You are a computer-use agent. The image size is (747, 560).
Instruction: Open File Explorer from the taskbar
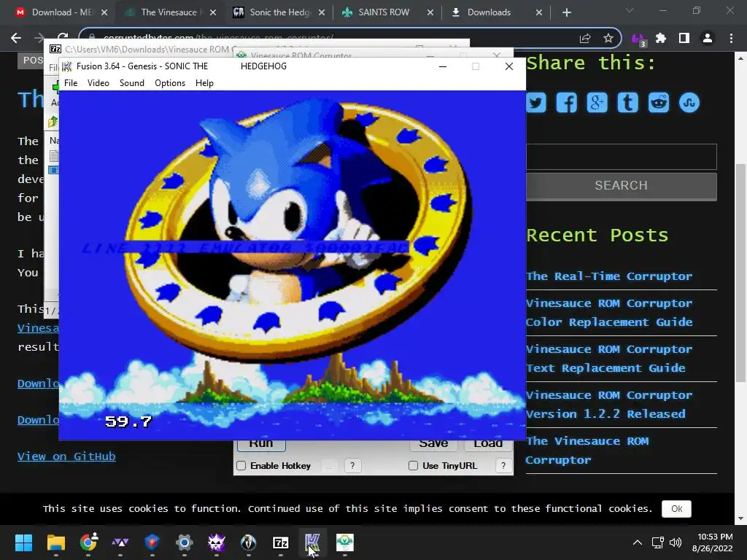pyautogui.click(x=55, y=542)
